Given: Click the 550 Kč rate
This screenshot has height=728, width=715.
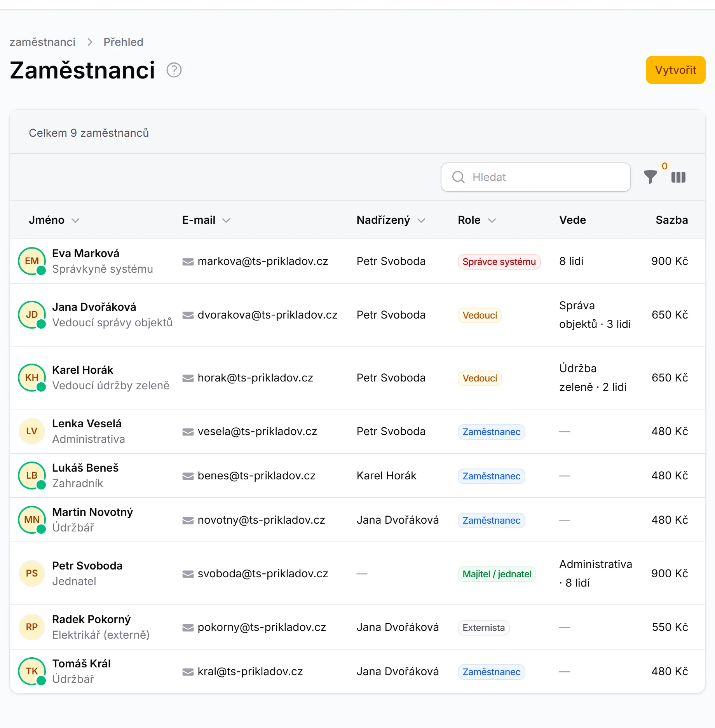Looking at the screenshot, I should 670,627.
